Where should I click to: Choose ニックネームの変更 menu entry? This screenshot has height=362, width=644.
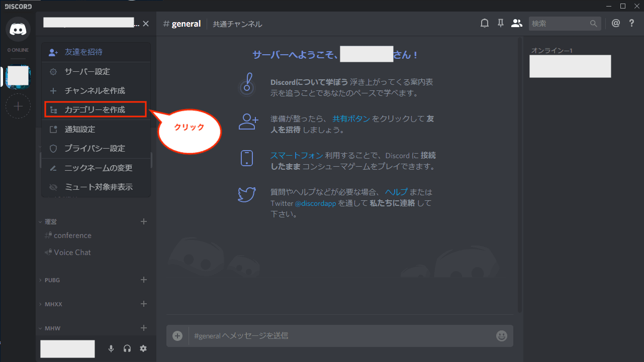(96, 168)
